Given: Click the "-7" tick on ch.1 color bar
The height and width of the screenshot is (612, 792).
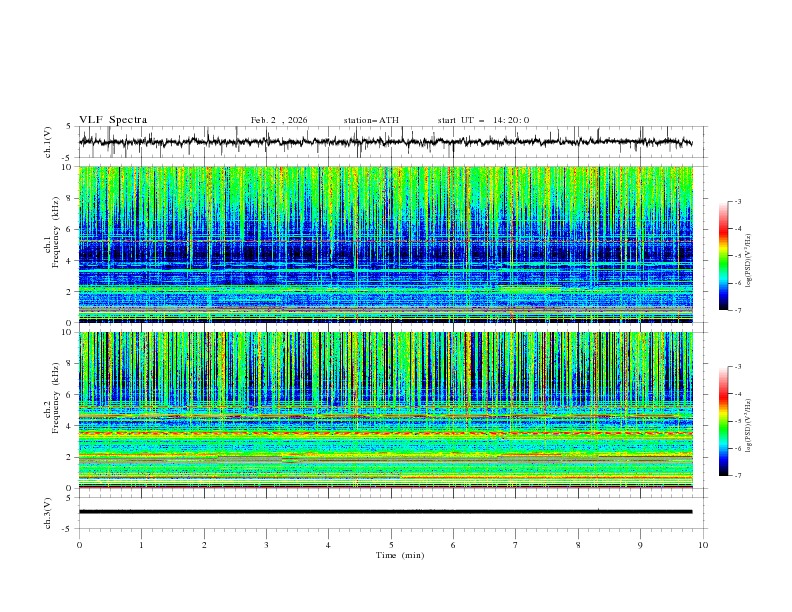Looking at the screenshot, I should point(737,310).
